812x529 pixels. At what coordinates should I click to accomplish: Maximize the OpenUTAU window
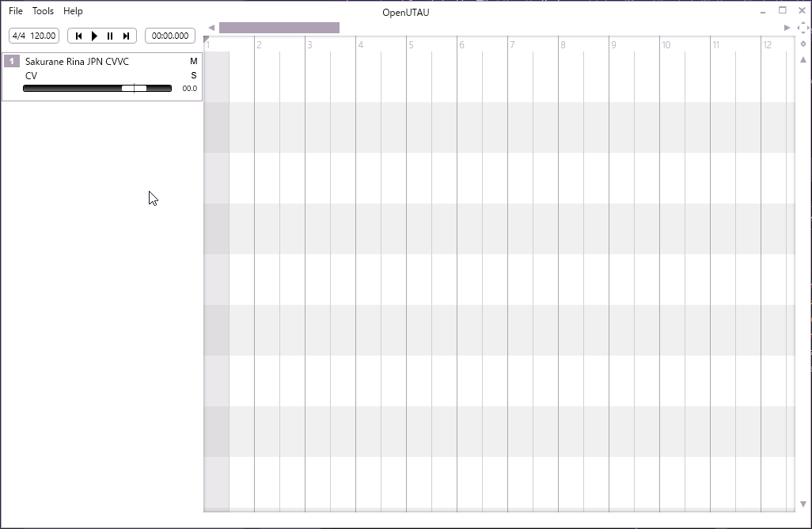[783, 10]
